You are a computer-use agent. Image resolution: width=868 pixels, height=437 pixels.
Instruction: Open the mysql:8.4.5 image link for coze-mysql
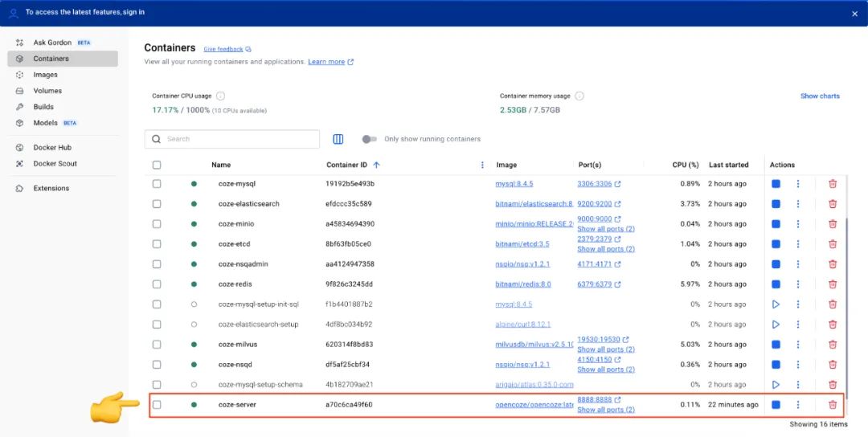[x=514, y=184]
